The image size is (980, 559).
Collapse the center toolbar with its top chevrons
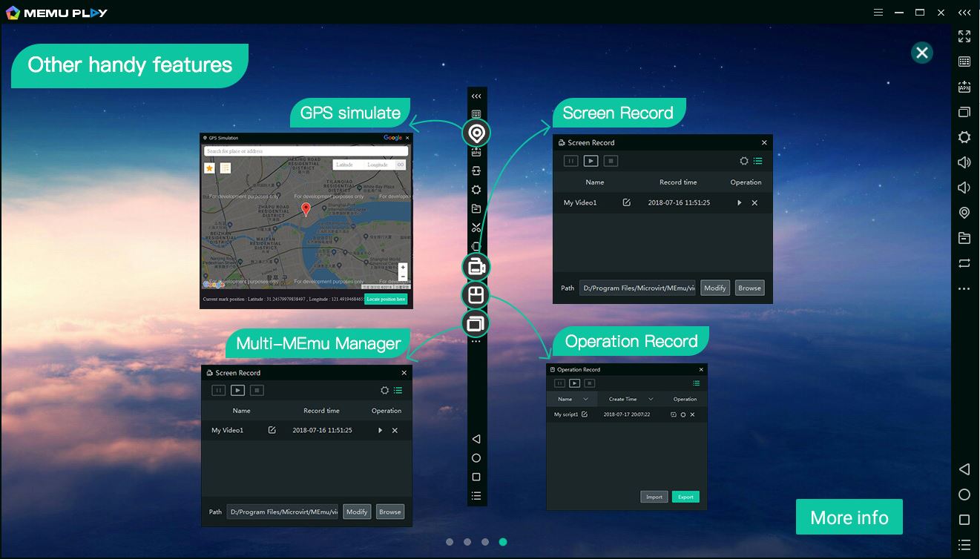click(x=476, y=96)
